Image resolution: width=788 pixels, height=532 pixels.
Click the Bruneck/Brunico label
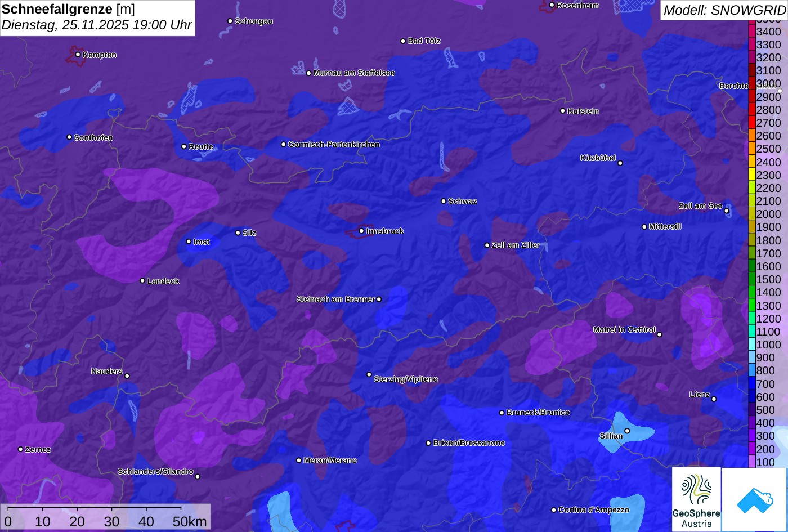(x=538, y=413)
